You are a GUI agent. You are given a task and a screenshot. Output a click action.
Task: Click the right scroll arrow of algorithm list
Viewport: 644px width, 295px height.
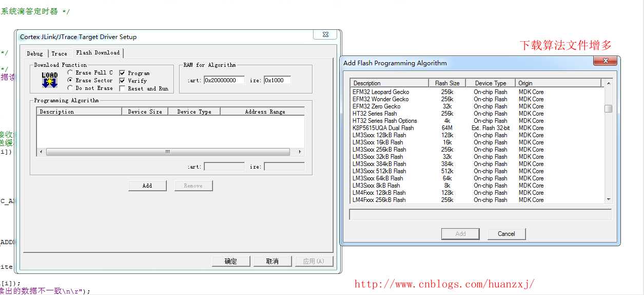(x=300, y=152)
